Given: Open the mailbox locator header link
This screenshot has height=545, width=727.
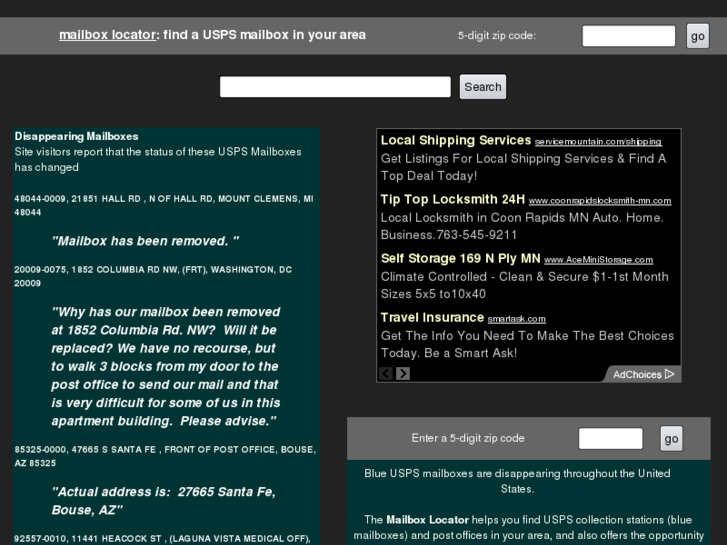Looking at the screenshot, I should click(107, 35).
